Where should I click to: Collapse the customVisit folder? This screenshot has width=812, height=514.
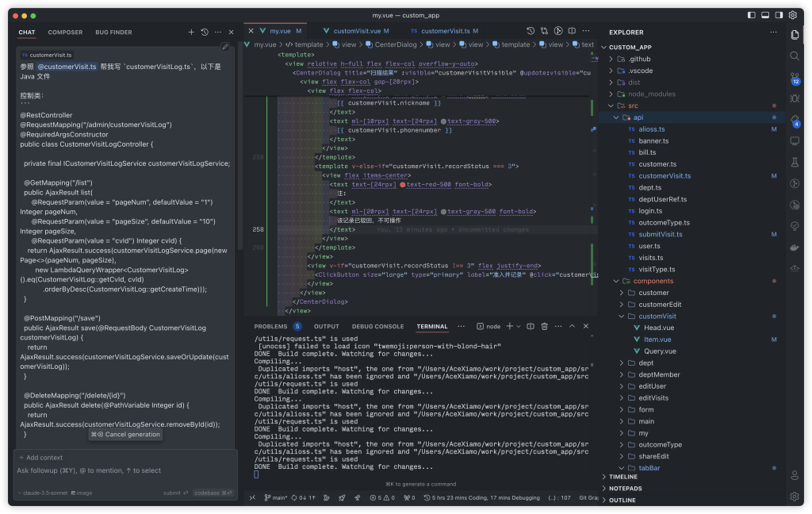(x=657, y=316)
